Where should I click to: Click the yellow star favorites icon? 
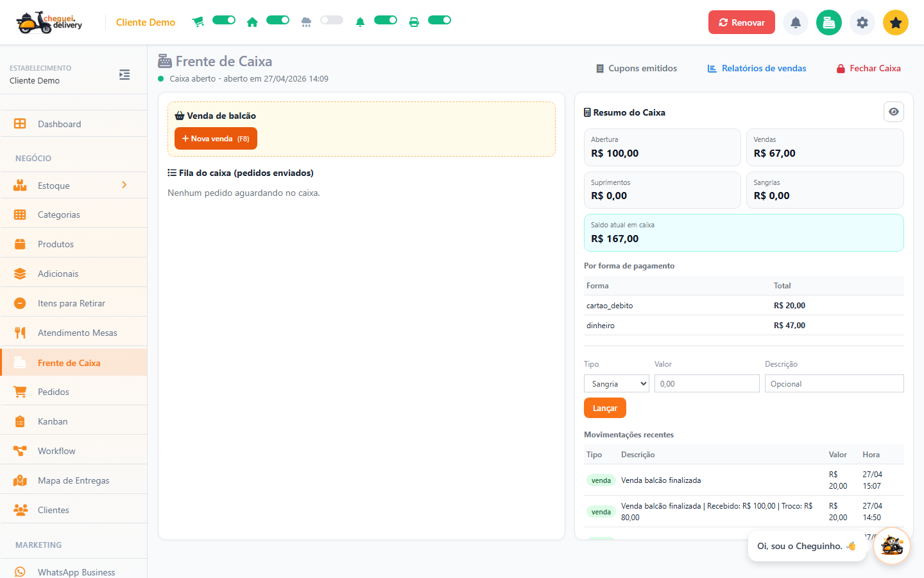pyautogui.click(x=896, y=22)
